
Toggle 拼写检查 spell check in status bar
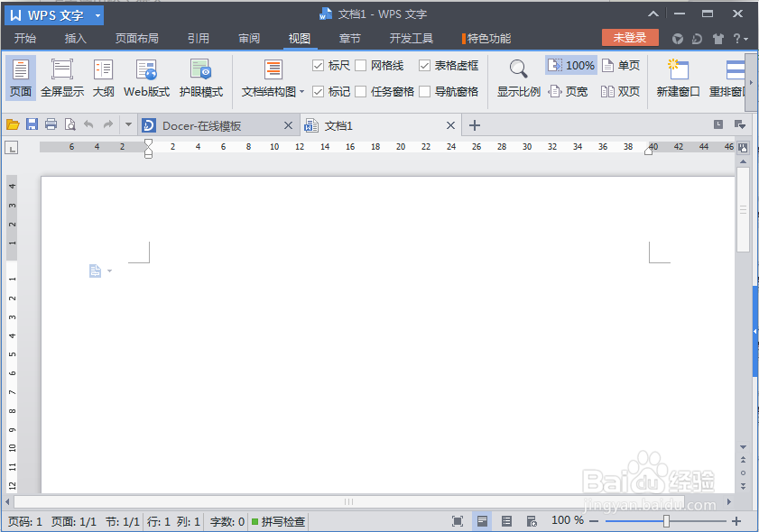coord(278,521)
